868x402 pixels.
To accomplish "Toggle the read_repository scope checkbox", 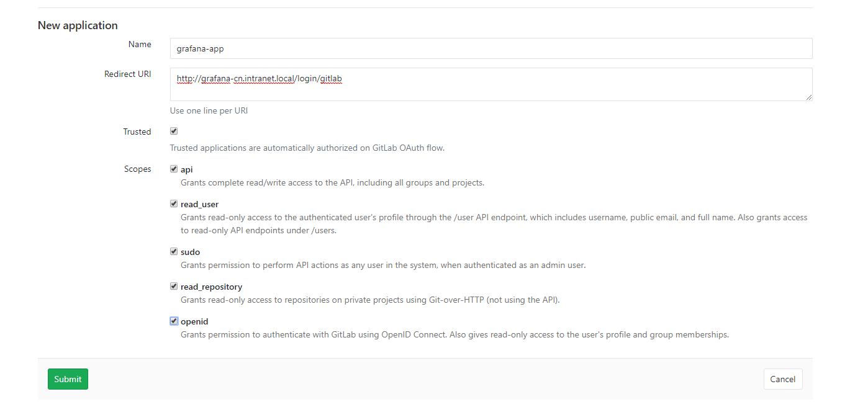I will (174, 286).
